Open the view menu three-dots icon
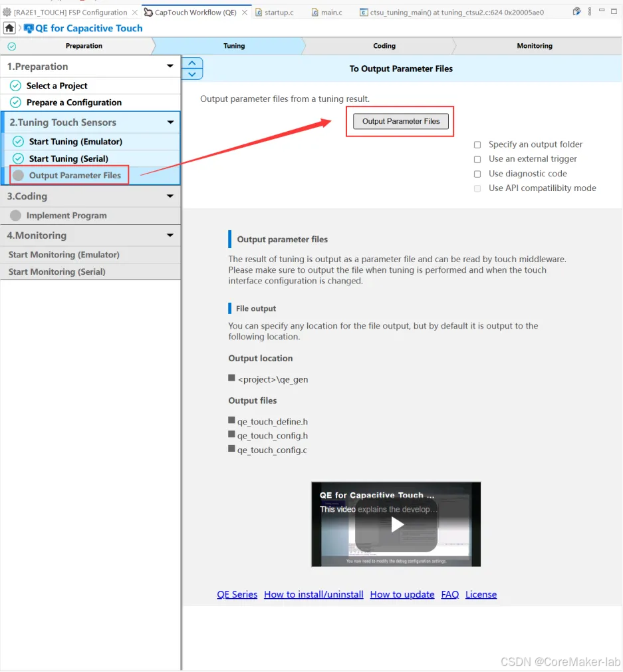This screenshot has width=623, height=672. [590, 11]
